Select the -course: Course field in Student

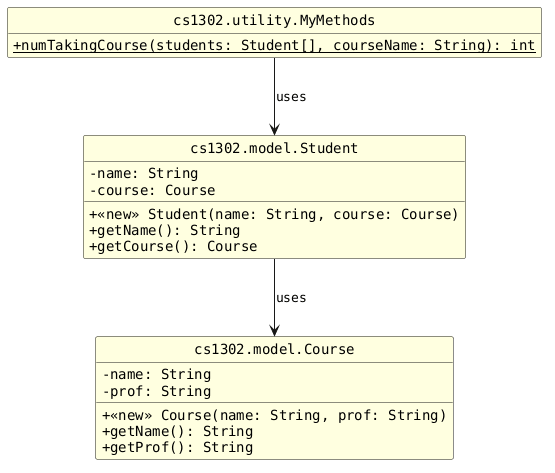pos(152,190)
